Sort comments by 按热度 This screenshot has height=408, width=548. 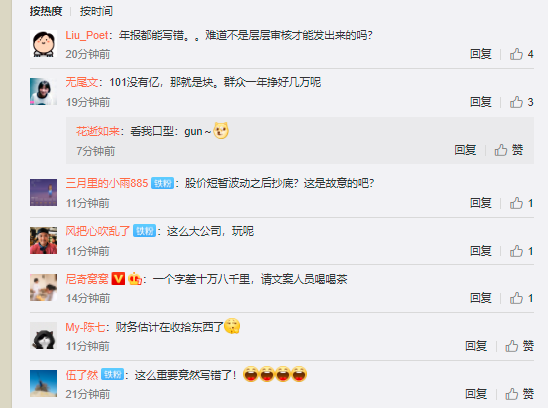click(46, 11)
